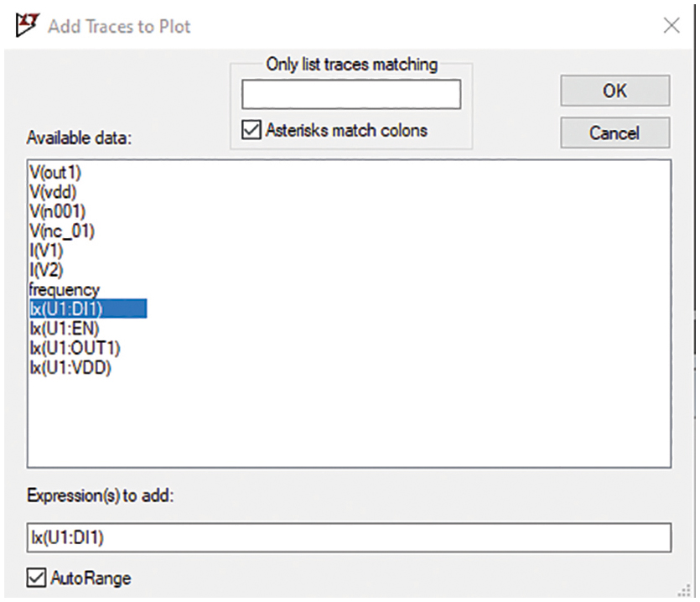Select the V(vdd) trace

coord(53,192)
